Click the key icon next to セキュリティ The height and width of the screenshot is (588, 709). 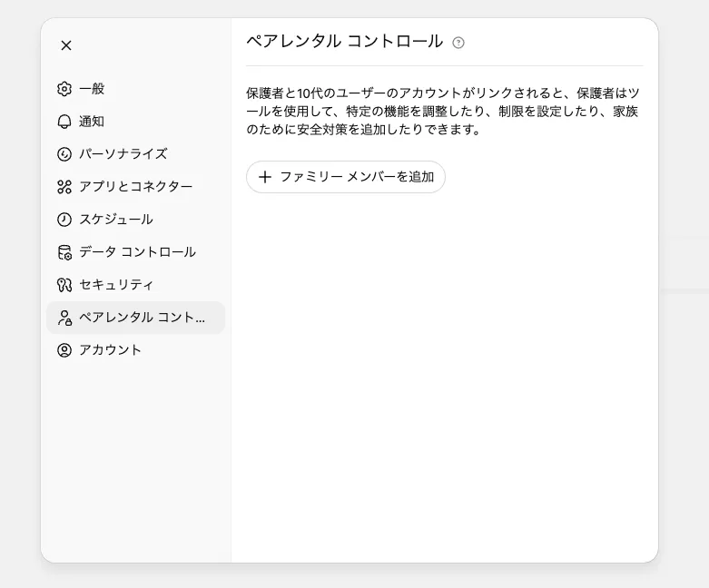64,285
